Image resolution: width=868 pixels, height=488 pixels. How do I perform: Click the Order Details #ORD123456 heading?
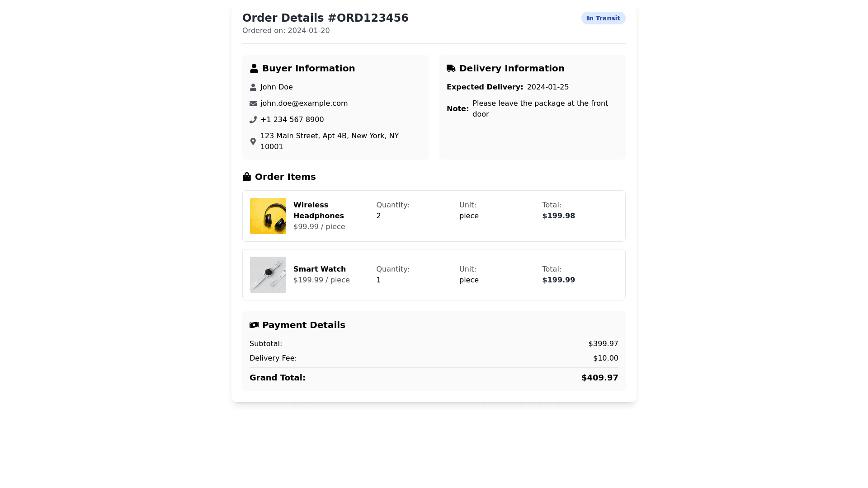(325, 18)
